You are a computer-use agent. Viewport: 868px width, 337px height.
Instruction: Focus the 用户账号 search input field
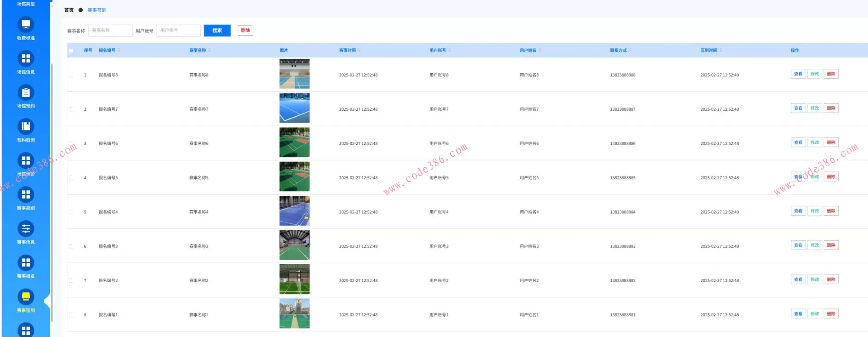(178, 30)
